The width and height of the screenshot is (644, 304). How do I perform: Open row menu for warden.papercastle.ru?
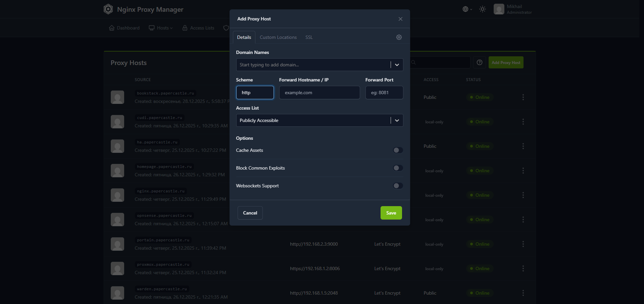(523, 293)
